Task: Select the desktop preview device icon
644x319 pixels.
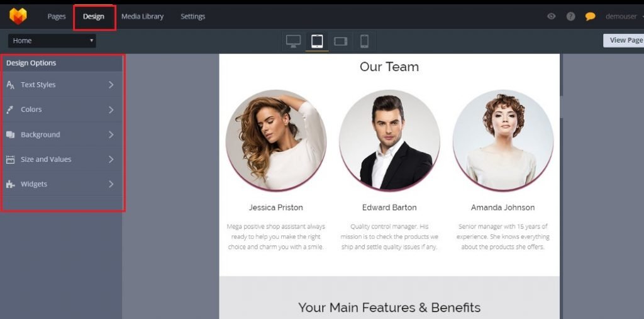Action: click(293, 41)
